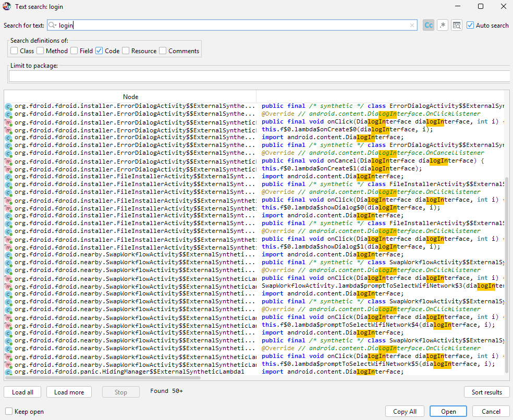Click the class icon beside the HidingManager result
The height and width of the screenshot is (420, 513).
coord(8,372)
